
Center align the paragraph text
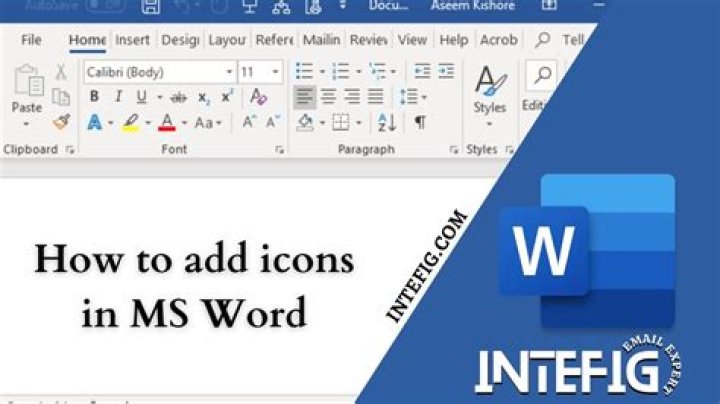(x=329, y=97)
